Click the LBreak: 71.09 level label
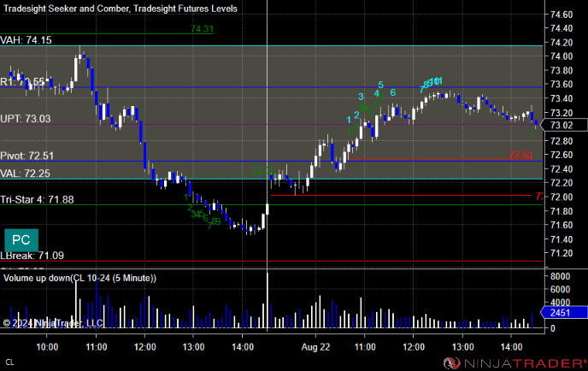This screenshot has width=588, height=371. click(32, 256)
